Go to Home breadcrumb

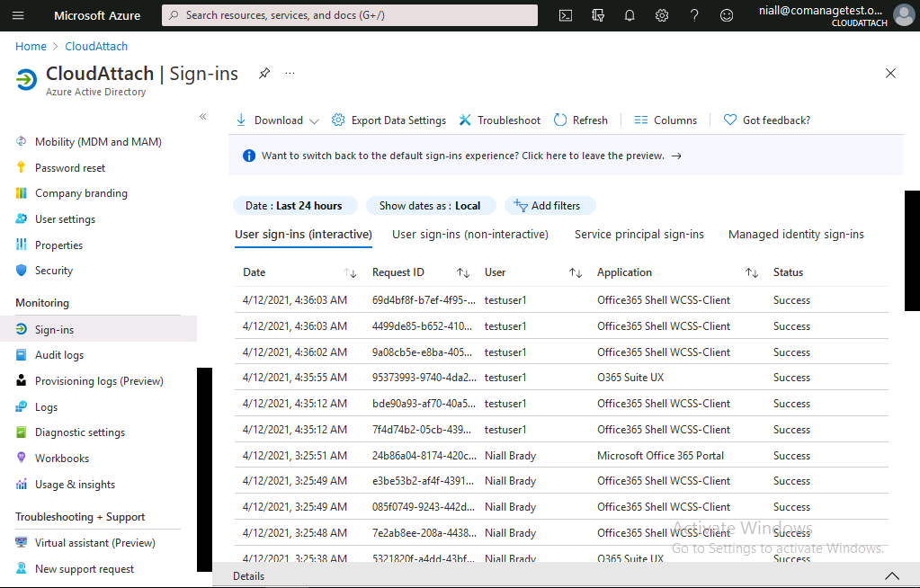click(x=31, y=47)
